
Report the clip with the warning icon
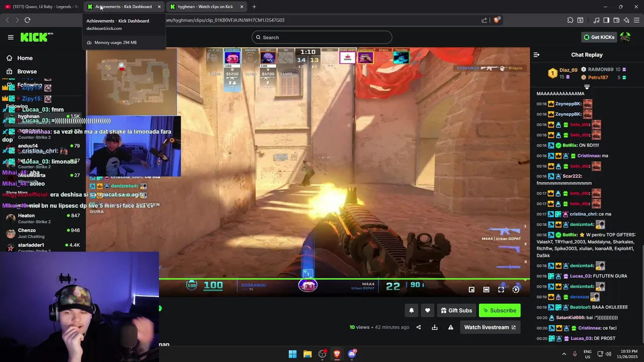pyautogui.click(x=451, y=327)
